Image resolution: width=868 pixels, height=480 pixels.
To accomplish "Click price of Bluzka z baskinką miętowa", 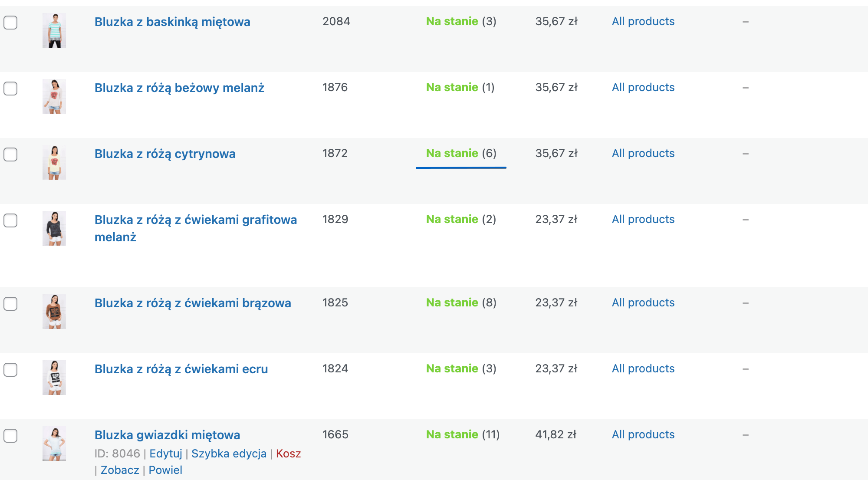I will click(x=556, y=21).
